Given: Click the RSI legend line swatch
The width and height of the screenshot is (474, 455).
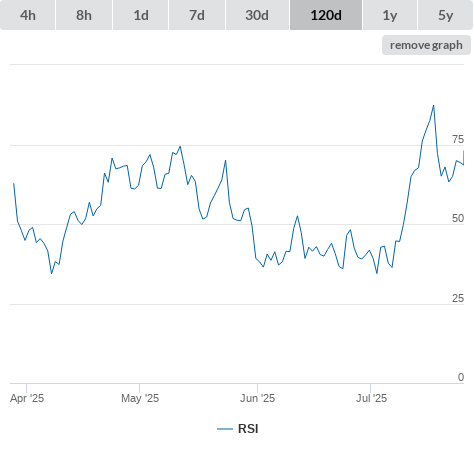Looking at the screenshot, I should pos(225,429).
